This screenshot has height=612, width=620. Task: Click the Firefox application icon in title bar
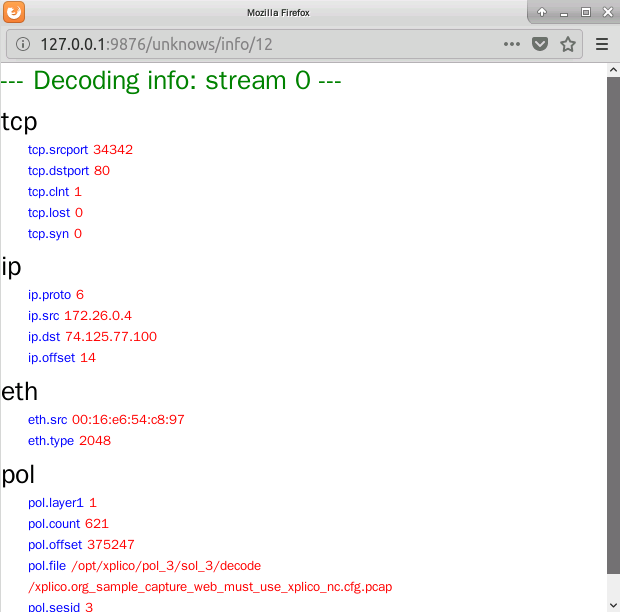coord(14,12)
